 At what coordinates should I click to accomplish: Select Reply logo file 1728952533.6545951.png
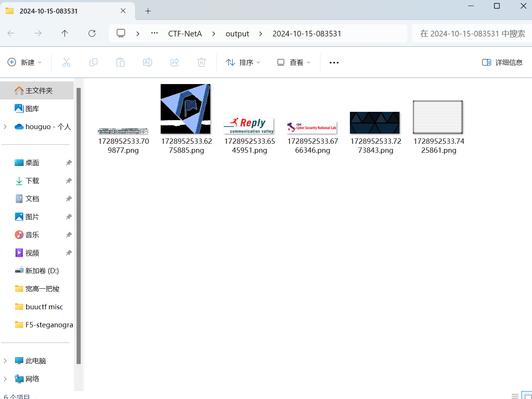coord(249,136)
